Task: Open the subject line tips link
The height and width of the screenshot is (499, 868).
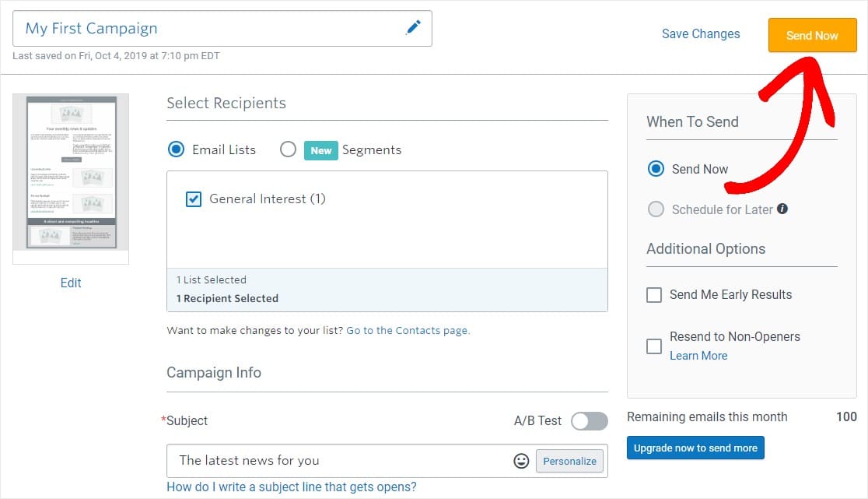Action: click(x=291, y=487)
